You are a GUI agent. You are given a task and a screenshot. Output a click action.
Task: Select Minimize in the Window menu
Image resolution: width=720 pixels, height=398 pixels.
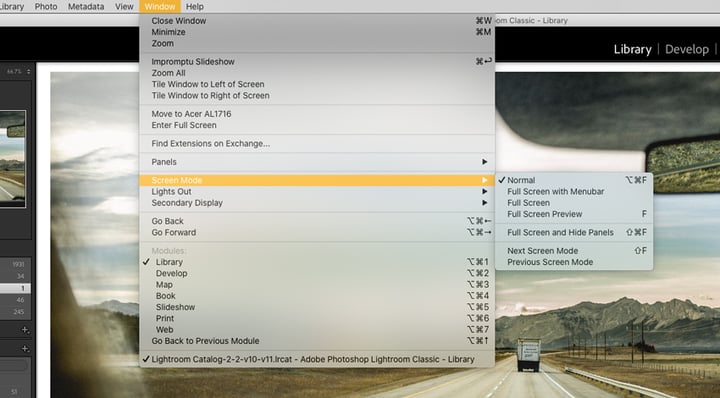tap(317, 32)
